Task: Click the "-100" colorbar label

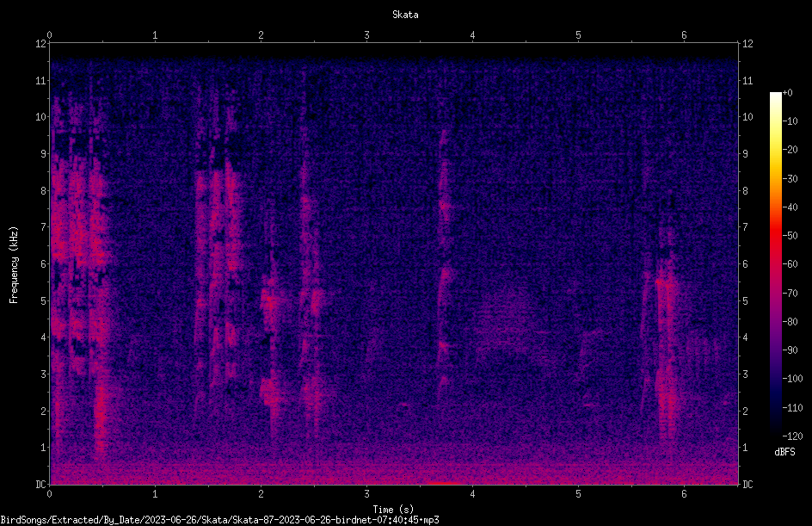Action: pos(792,379)
